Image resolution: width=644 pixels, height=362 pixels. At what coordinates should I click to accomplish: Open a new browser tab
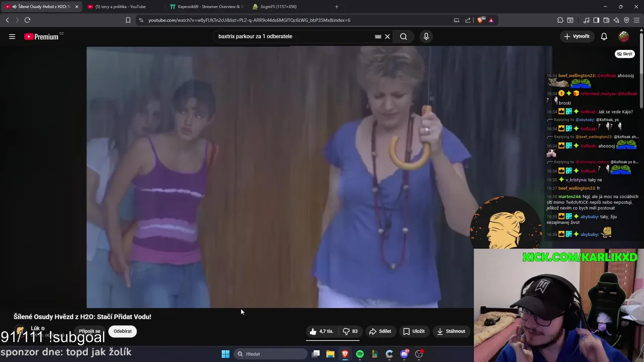pyautogui.click(x=337, y=7)
